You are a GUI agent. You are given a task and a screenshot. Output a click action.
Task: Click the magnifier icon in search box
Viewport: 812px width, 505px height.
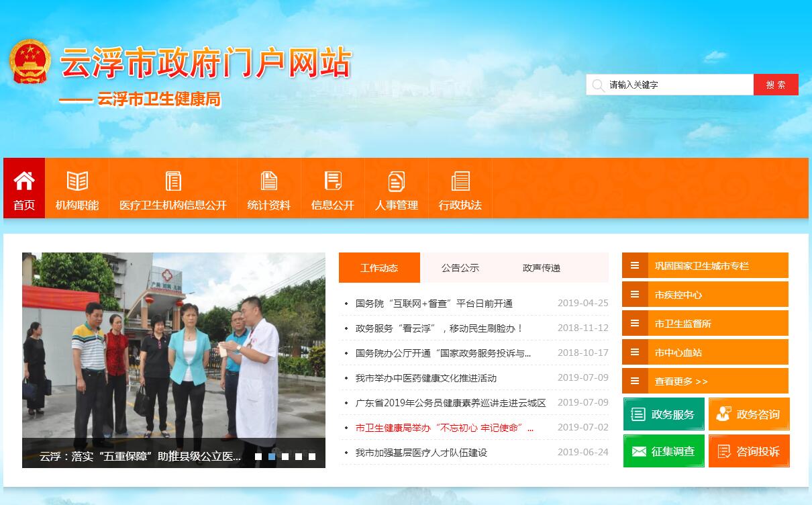(x=597, y=85)
